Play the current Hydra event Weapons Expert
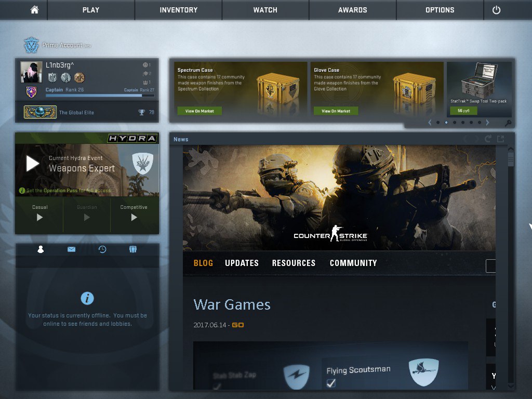This screenshot has height=399, width=532. click(33, 164)
